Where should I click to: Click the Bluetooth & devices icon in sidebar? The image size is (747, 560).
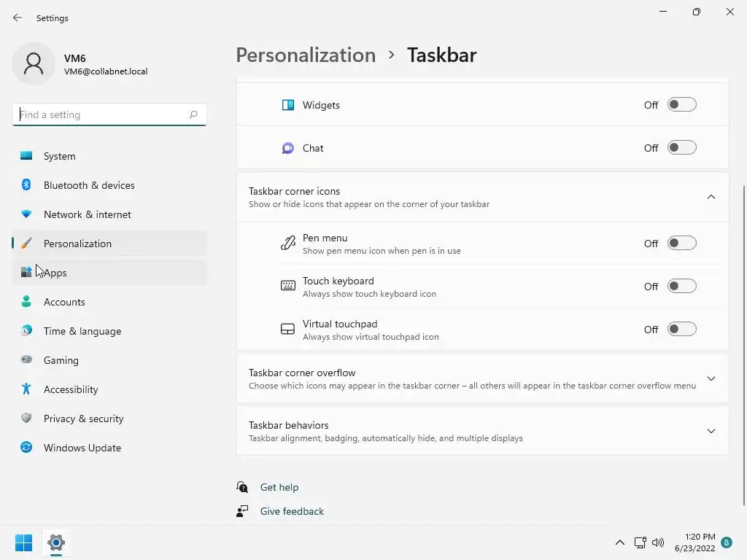26,185
